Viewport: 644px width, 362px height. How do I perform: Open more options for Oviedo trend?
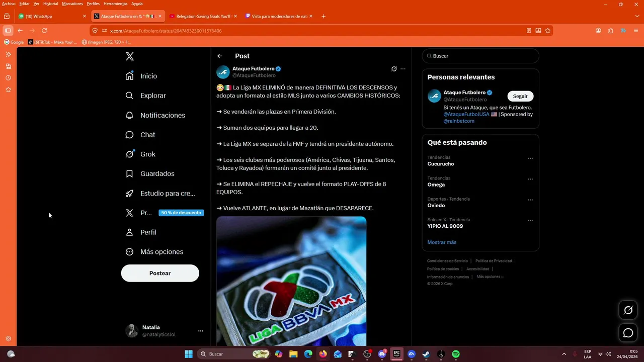pyautogui.click(x=530, y=200)
